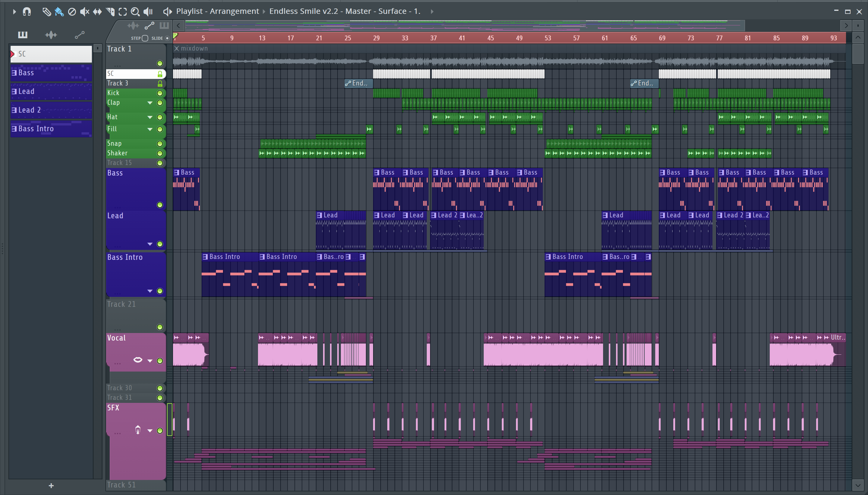The image size is (868, 495).
Task: Mute the Snap track
Action: point(159,144)
